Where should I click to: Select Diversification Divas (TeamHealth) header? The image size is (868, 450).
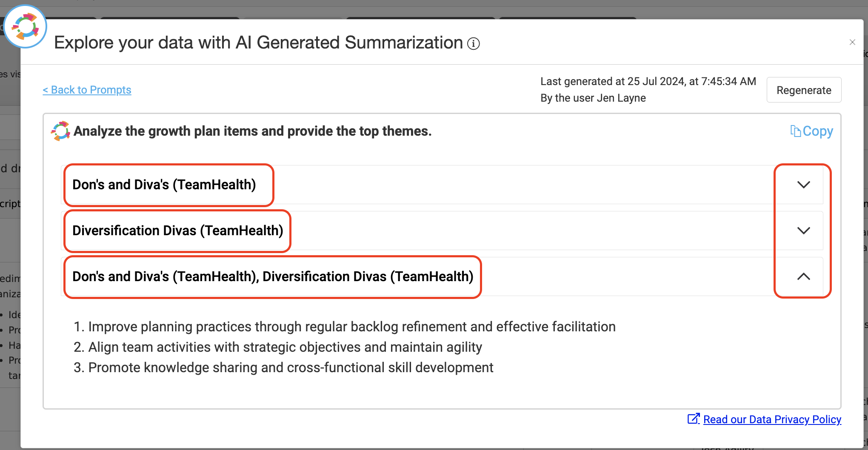tap(178, 231)
